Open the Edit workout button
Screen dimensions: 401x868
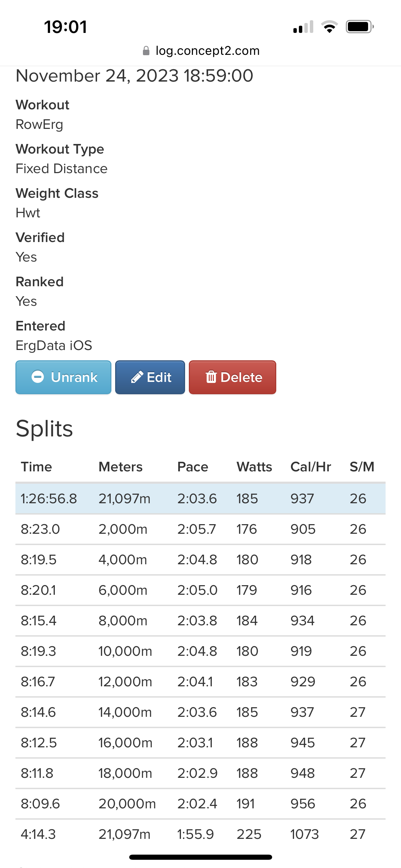[x=150, y=377]
